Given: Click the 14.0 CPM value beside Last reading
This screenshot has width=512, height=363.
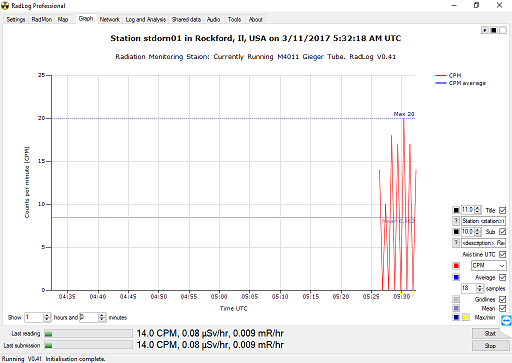Looking at the screenshot, I should point(210,333).
